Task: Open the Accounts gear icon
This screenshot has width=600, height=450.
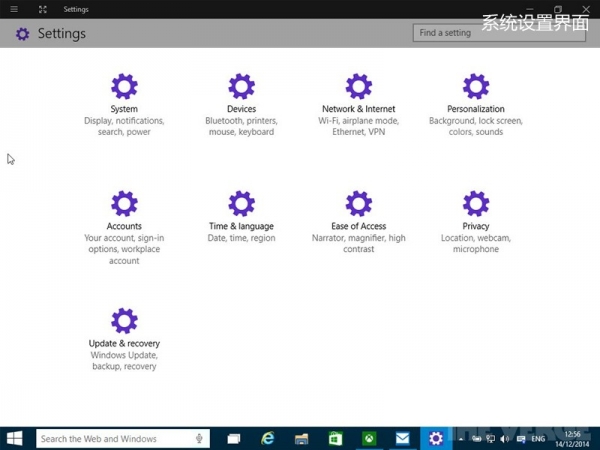Action: click(x=124, y=203)
